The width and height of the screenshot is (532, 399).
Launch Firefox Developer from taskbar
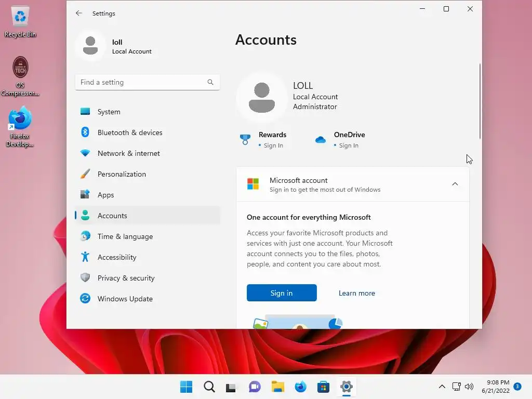(x=301, y=387)
